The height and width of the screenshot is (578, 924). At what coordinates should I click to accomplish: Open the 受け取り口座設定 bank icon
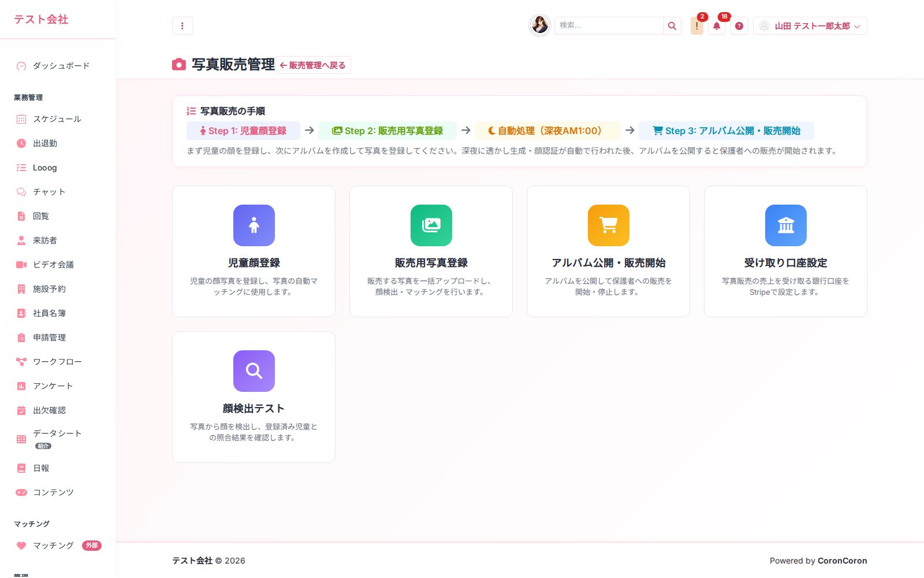[x=786, y=225]
